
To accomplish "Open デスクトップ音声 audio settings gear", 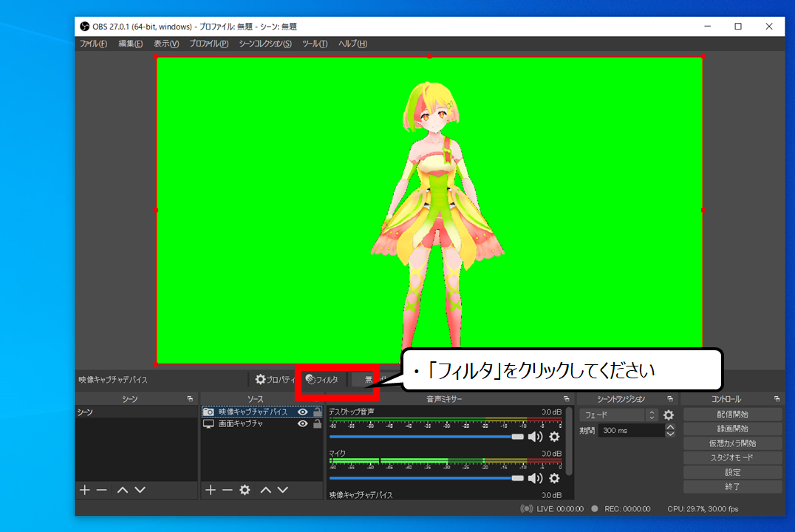I will pos(555,437).
